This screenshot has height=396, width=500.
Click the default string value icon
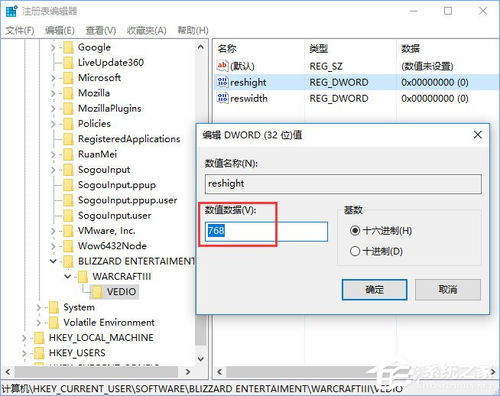click(x=222, y=66)
